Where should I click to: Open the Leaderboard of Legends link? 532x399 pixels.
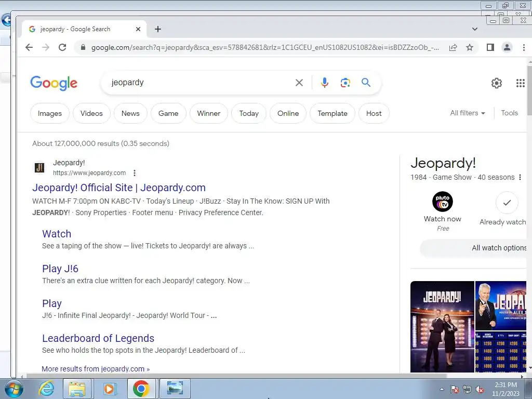pyautogui.click(x=98, y=338)
